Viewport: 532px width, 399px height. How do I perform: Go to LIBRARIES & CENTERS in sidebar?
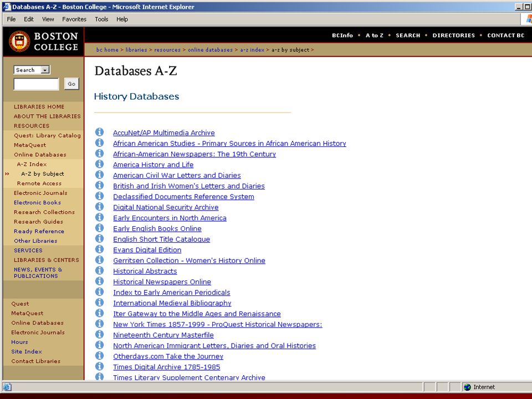[x=47, y=260]
